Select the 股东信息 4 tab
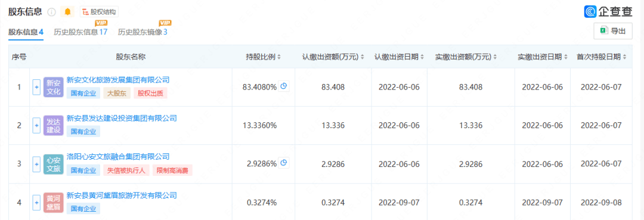 coord(26,32)
